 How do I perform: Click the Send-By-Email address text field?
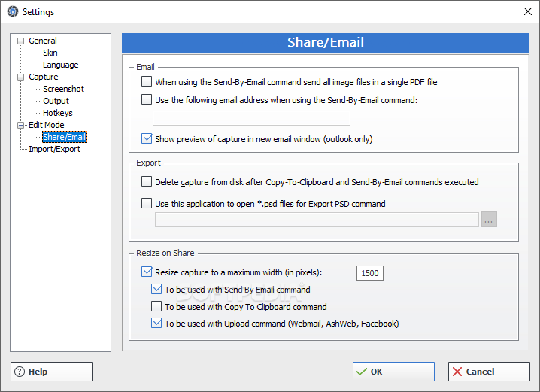point(251,118)
